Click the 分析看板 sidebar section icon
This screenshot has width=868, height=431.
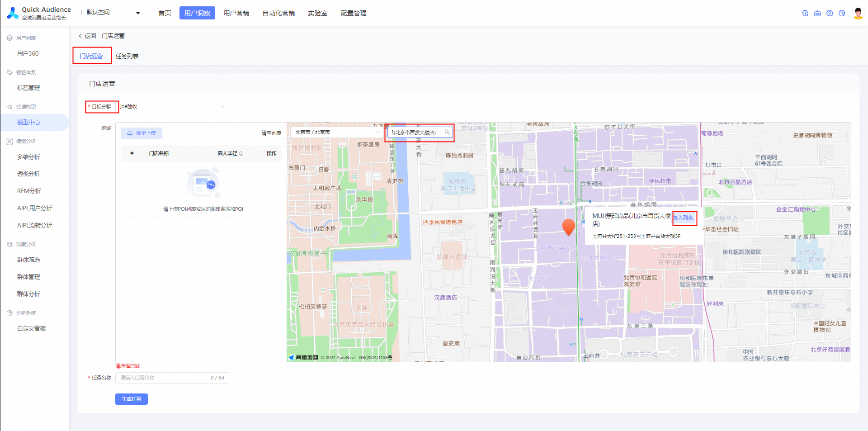click(9, 313)
